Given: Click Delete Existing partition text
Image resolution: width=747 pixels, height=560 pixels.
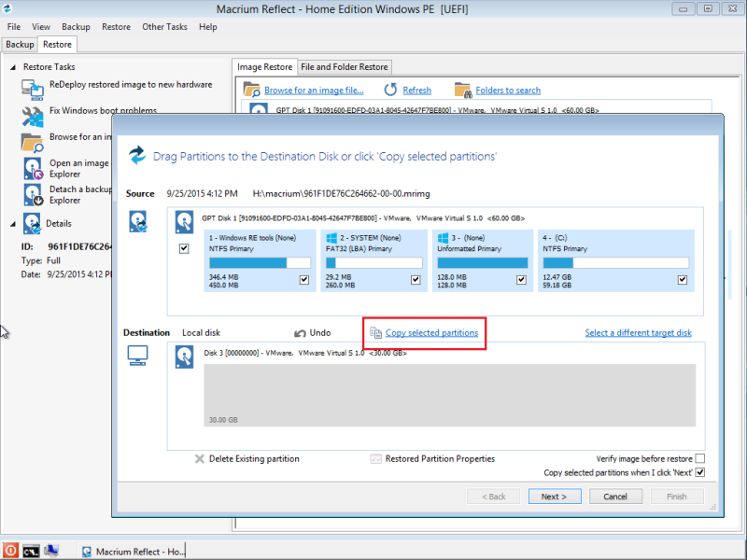Looking at the screenshot, I should pyautogui.click(x=254, y=459).
